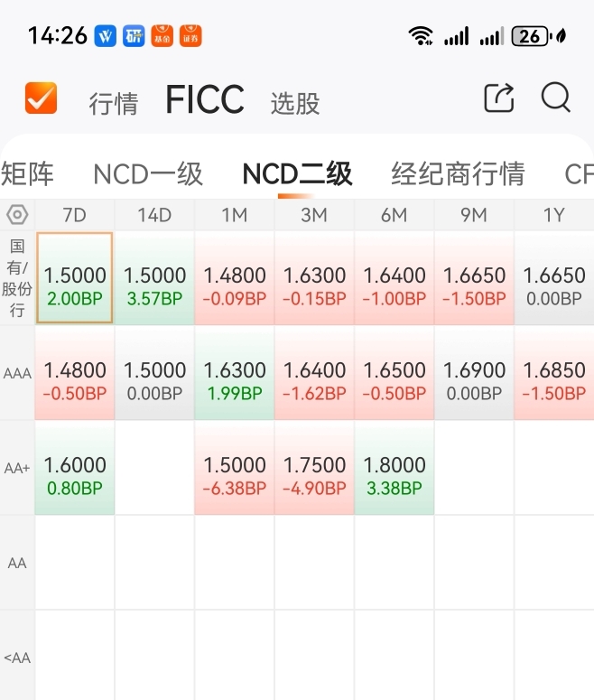
Task: Go to the 行情 section
Action: point(114,104)
